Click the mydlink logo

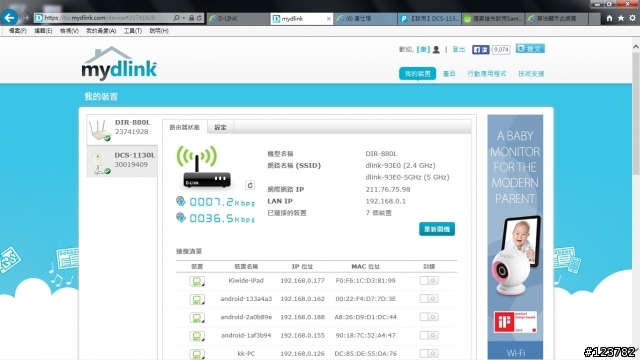click(x=119, y=63)
